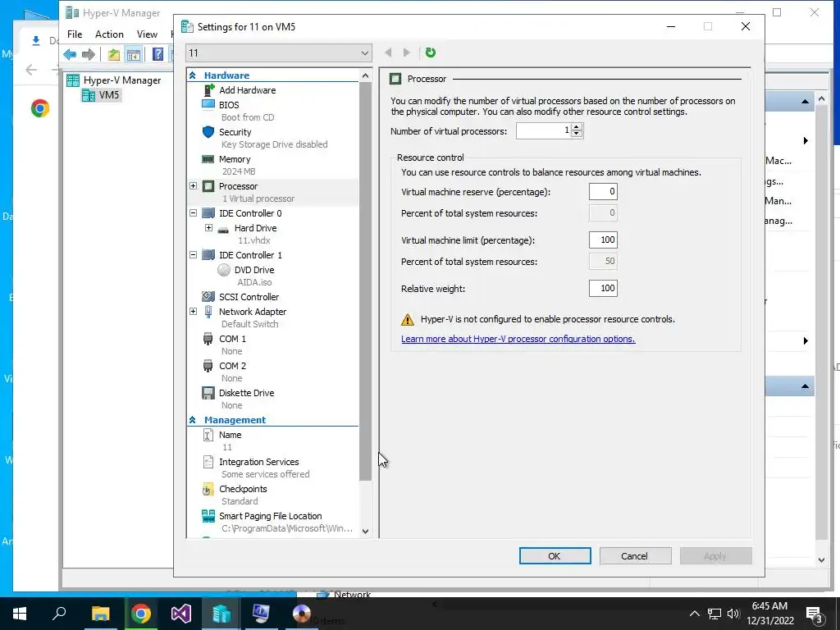Image resolution: width=840 pixels, height=630 pixels.
Task: Select the Security shield item
Action: [235, 132]
